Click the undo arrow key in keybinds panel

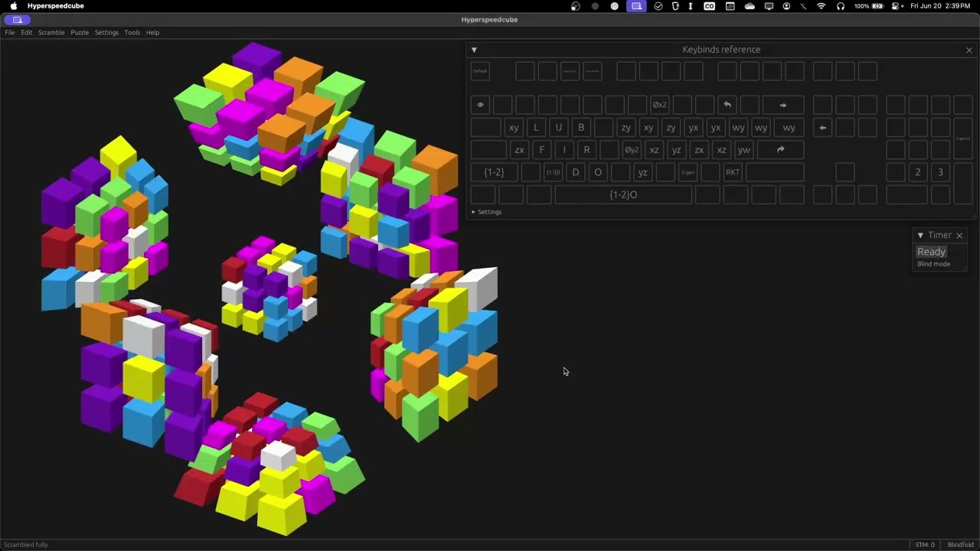click(727, 105)
